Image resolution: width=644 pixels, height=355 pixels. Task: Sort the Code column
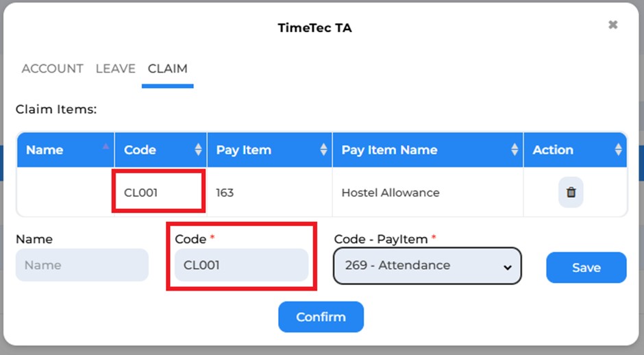[198, 149]
